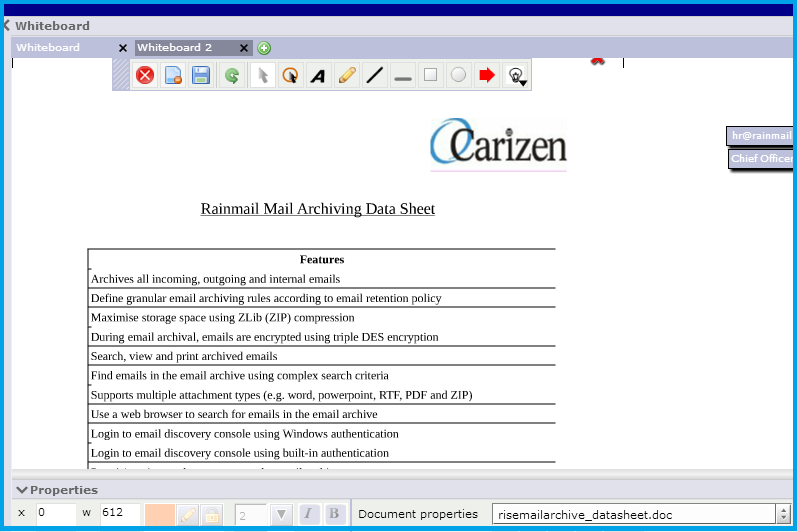Open the lightbulb clipart dropdown
Screen dimensions: 797x532
pyautogui.click(x=516, y=75)
